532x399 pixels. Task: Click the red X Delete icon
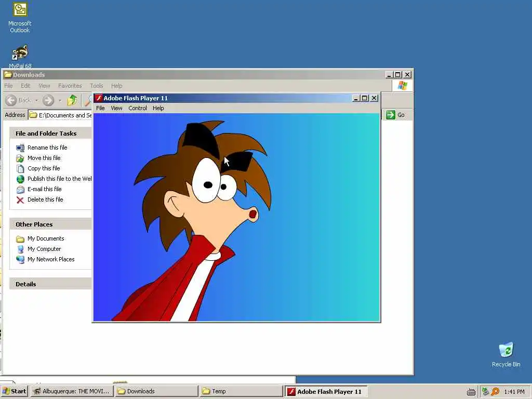(20, 200)
